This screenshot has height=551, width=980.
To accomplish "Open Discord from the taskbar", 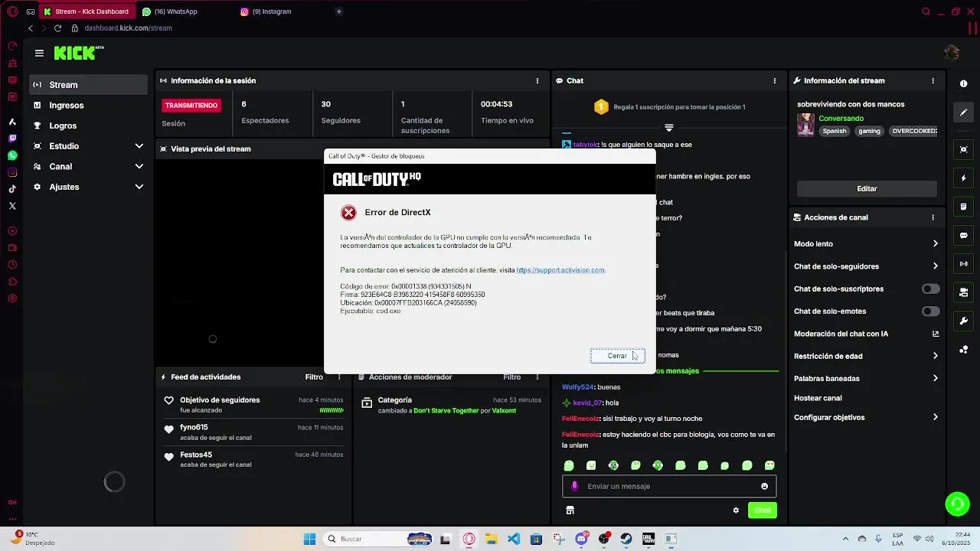I will pos(582,539).
